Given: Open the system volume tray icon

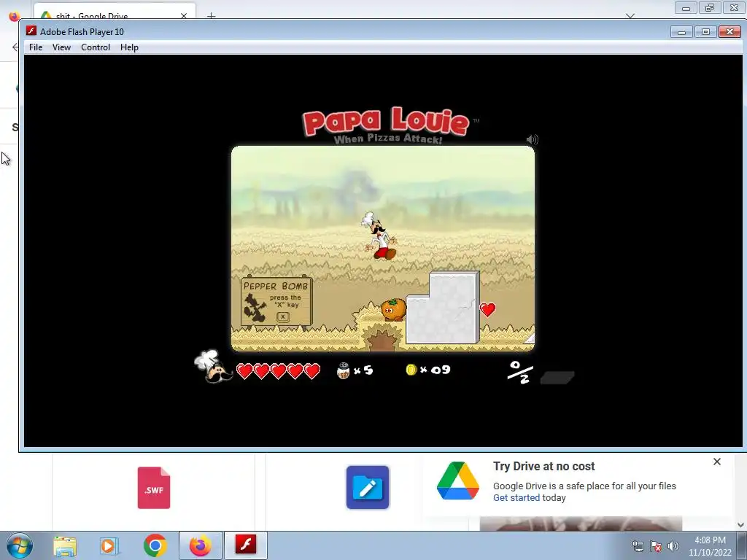Looking at the screenshot, I should pyautogui.click(x=673, y=546).
